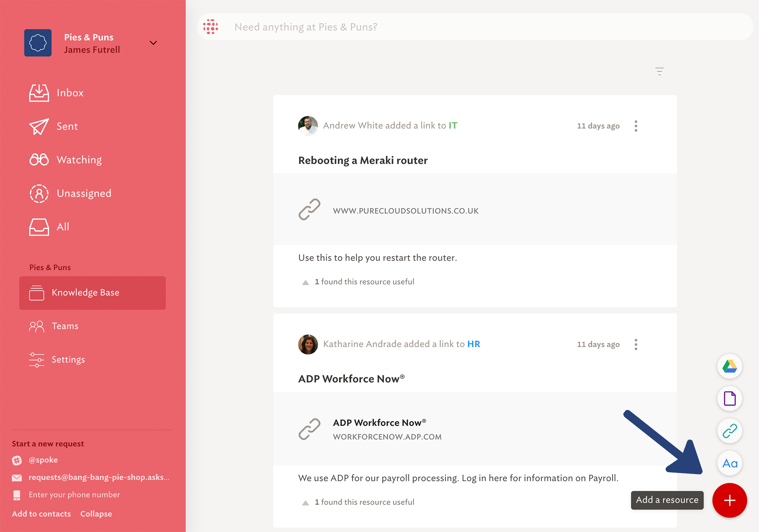Add a file resource with the purple document icon
This screenshot has width=759, height=532.
[730, 399]
